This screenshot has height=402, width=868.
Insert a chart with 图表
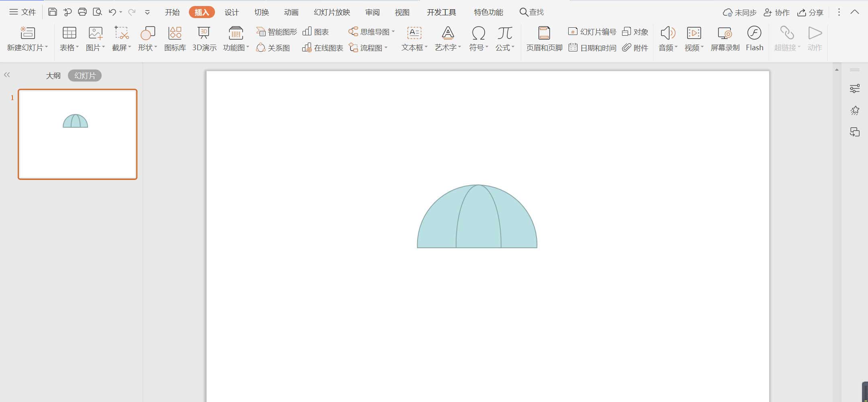point(316,31)
